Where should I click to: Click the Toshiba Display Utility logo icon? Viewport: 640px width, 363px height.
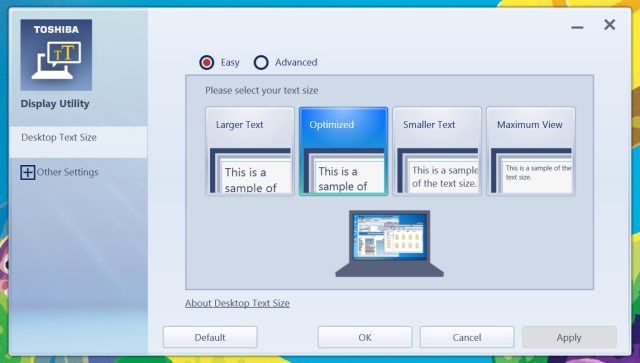coord(56,55)
